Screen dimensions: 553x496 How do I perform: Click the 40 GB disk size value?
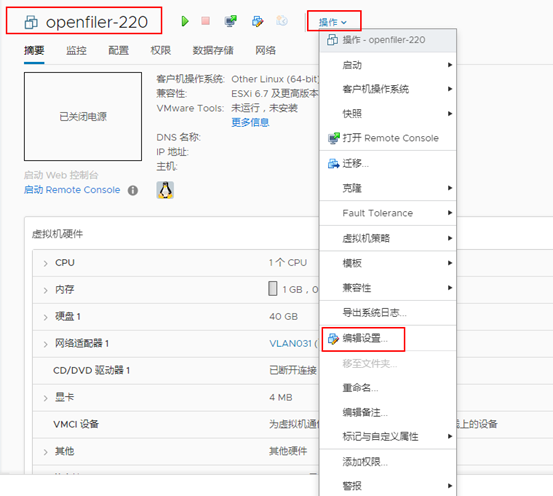[x=284, y=317]
